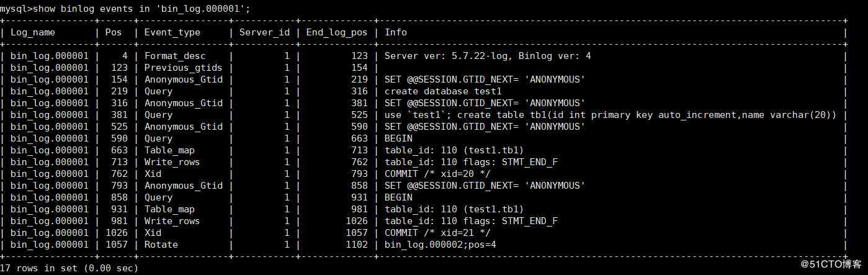868x275 pixels.
Task: Select STMT_END_F flags info in Pos 981 row
Action: click(472, 221)
